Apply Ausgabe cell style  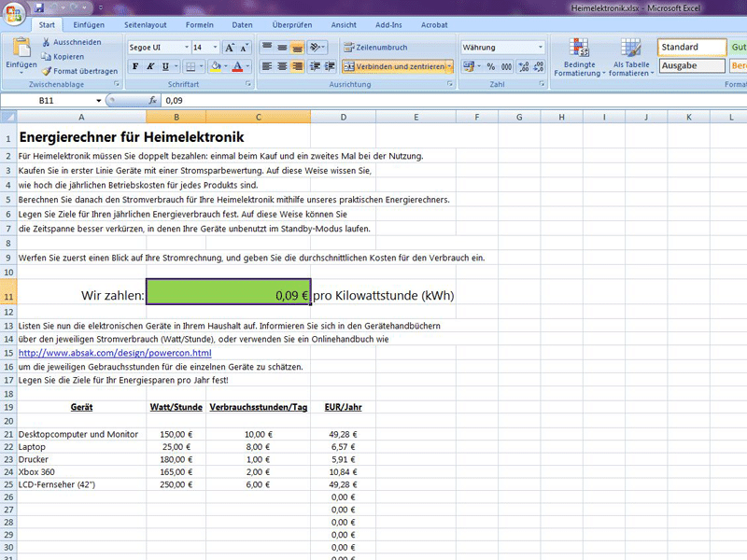(x=692, y=65)
